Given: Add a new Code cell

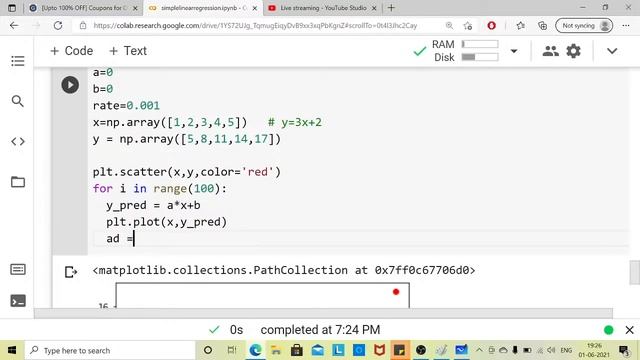Looking at the screenshot, I should [x=71, y=51].
